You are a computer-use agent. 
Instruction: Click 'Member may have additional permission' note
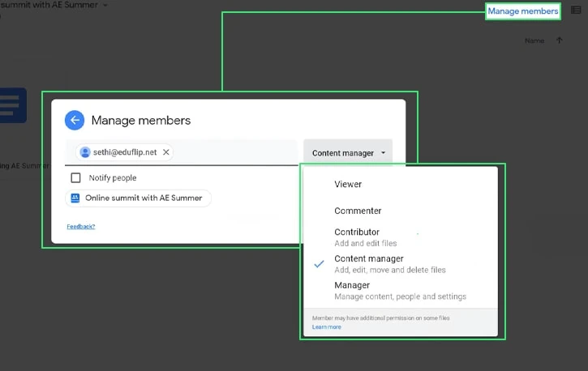(380, 318)
